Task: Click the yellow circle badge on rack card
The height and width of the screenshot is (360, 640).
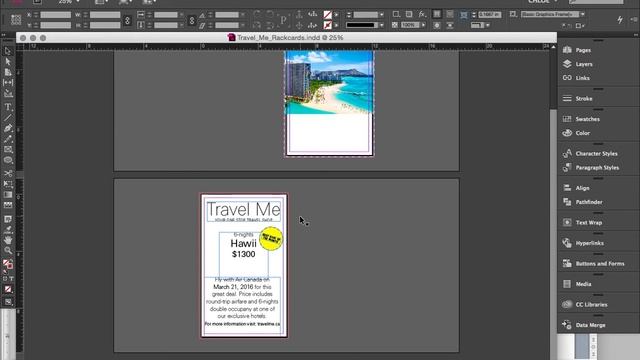Action: (x=271, y=238)
